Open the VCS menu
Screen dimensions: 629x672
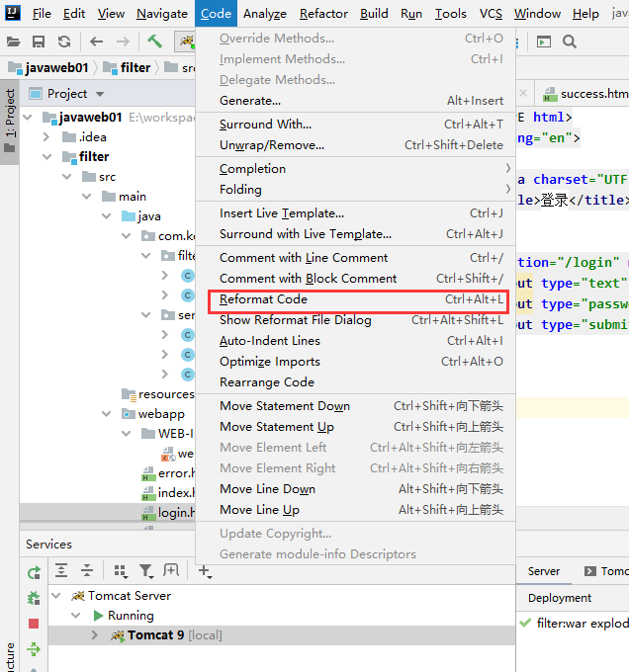491,14
